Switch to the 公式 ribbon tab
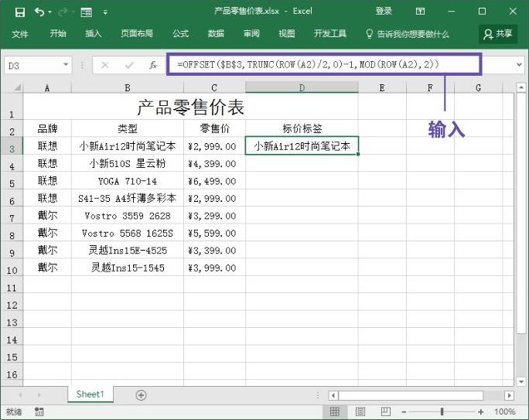Screen dimensions: 529x420 pyautogui.click(x=180, y=33)
